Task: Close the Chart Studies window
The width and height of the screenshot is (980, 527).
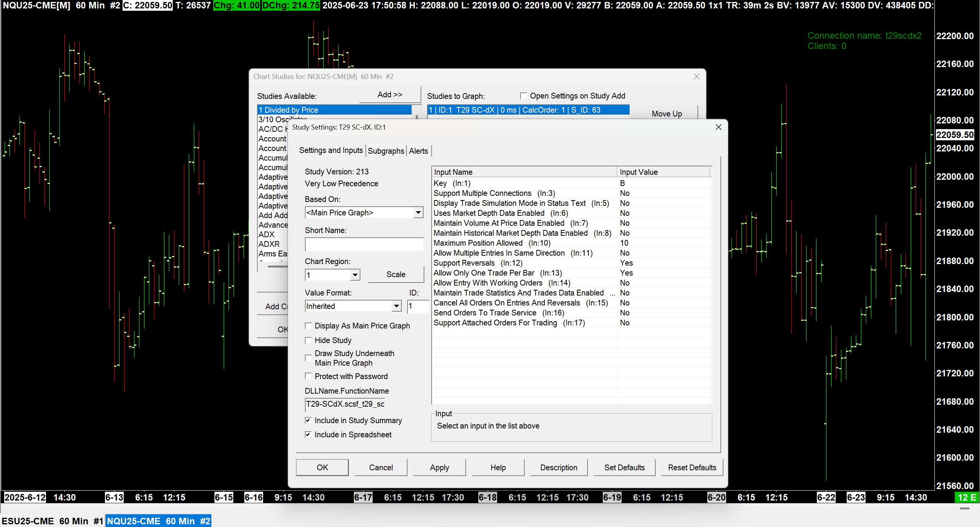Action: 697,77
